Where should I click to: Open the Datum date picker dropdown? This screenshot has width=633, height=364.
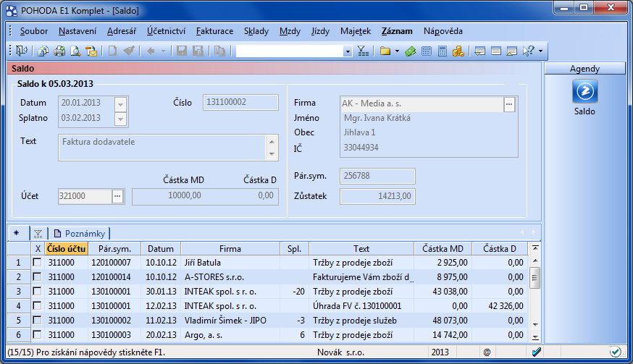(x=121, y=103)
